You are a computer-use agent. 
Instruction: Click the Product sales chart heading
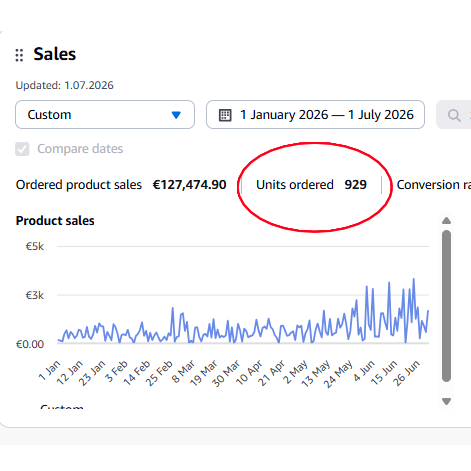pyautogui.click(x=55, y=221)
